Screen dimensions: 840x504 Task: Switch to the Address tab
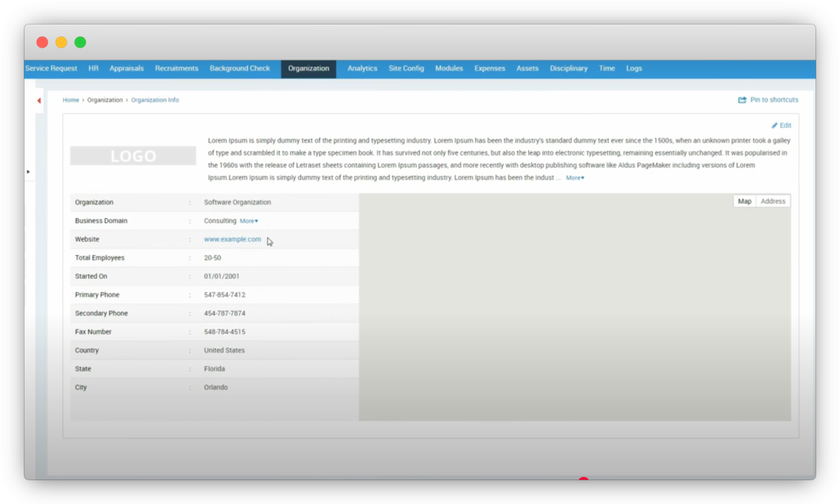pyautogui.click(x=773, y=202)
